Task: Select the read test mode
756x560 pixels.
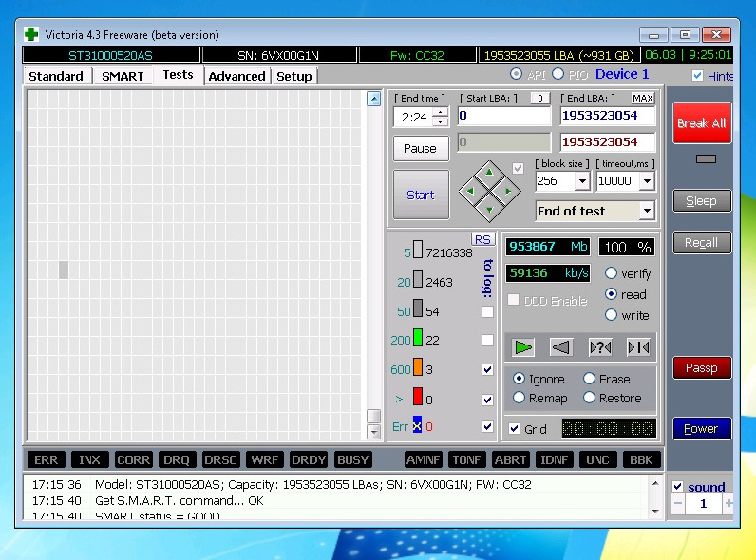Action: (611, 294)
